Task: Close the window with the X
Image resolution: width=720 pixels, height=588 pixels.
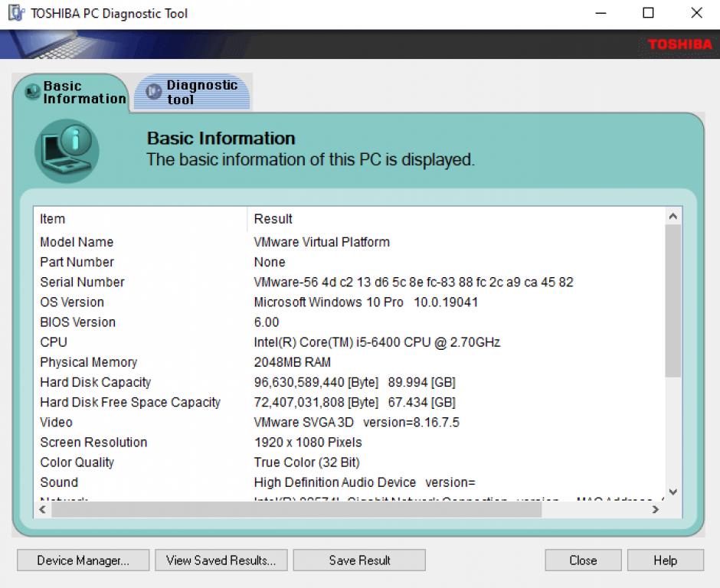Action: (x=696, y=13)
